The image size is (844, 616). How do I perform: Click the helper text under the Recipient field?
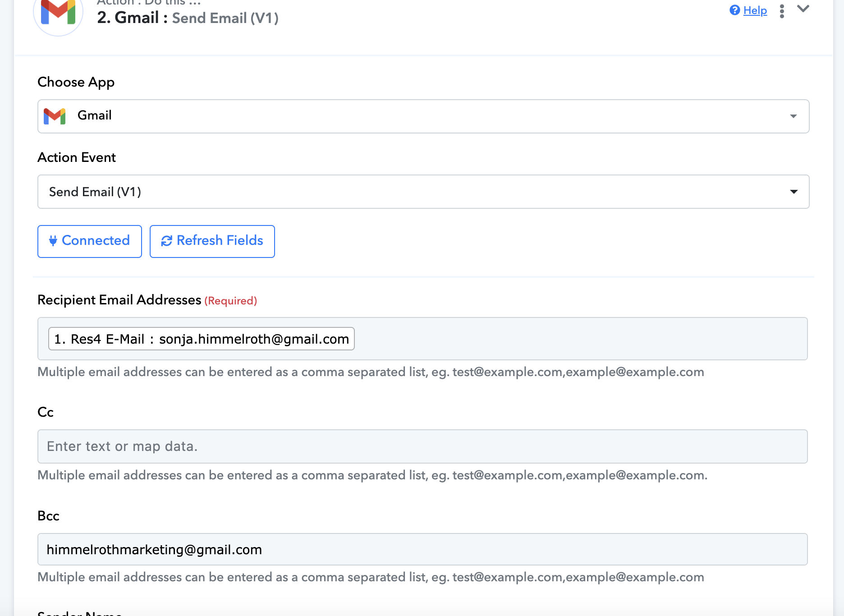(371, 372)
